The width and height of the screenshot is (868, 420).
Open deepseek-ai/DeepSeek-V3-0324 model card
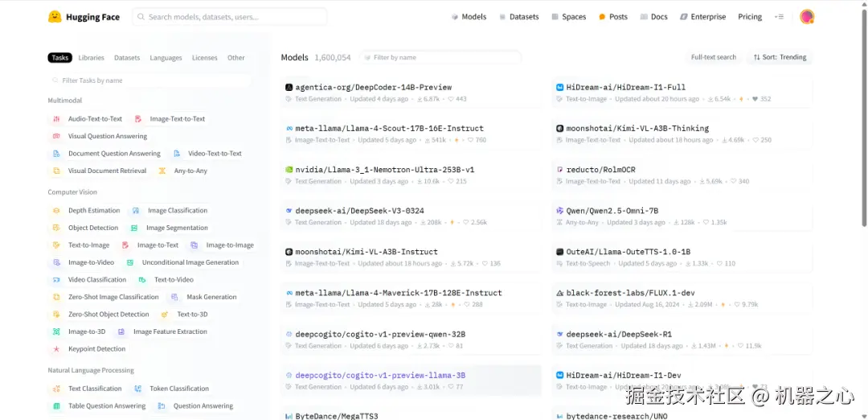click(x=411, y=216)
